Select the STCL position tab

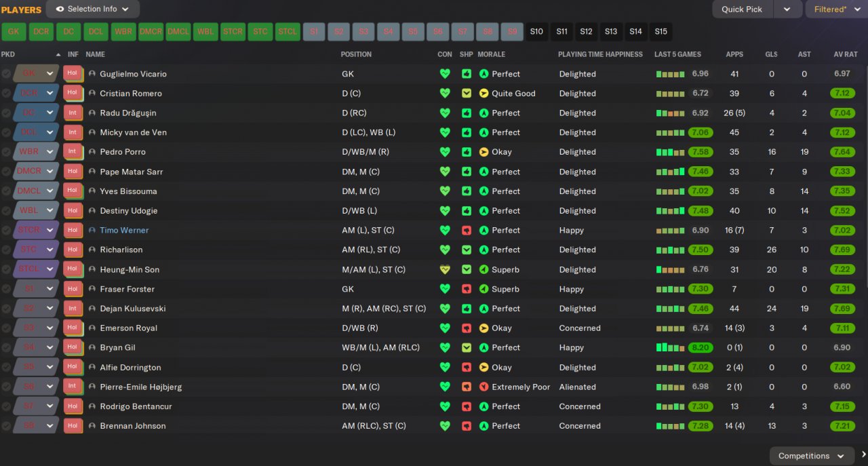coord(288,32)
